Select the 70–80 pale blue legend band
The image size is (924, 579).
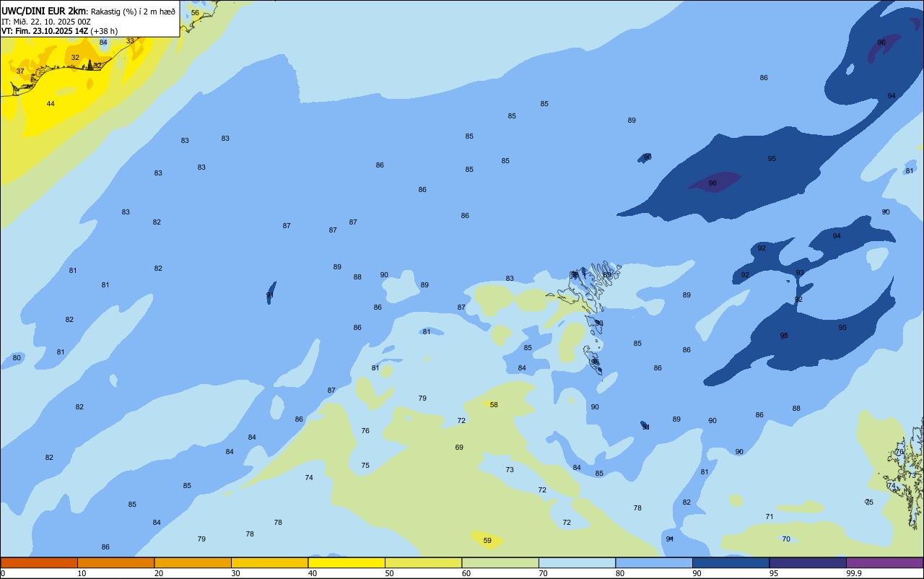pos(577,562)
